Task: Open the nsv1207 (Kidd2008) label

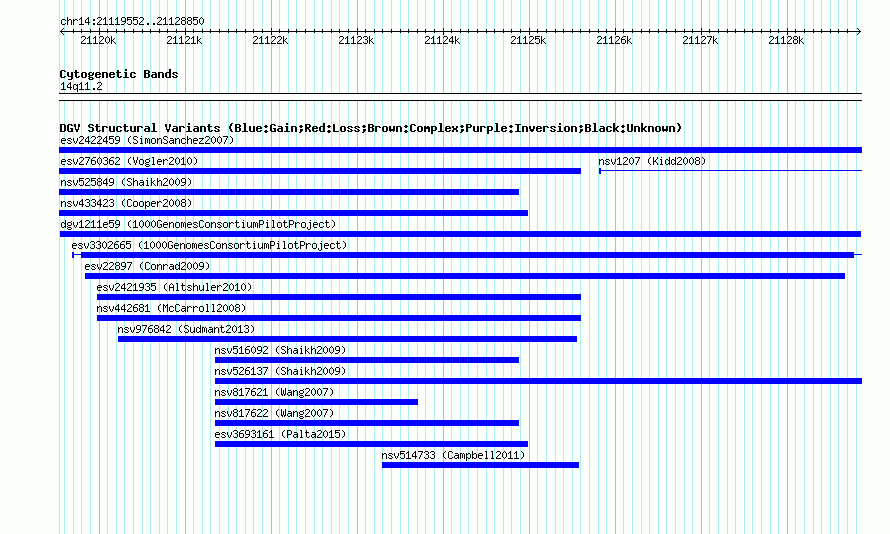Action: coord(652,161)
